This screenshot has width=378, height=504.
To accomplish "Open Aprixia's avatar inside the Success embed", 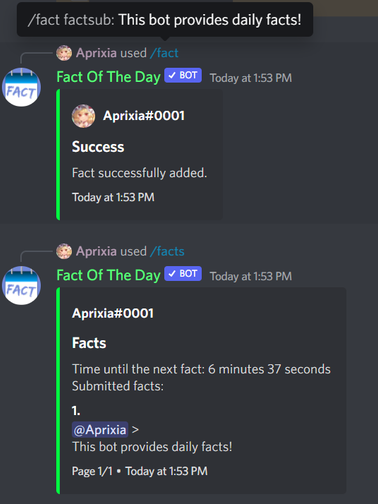I will point(83,116).
